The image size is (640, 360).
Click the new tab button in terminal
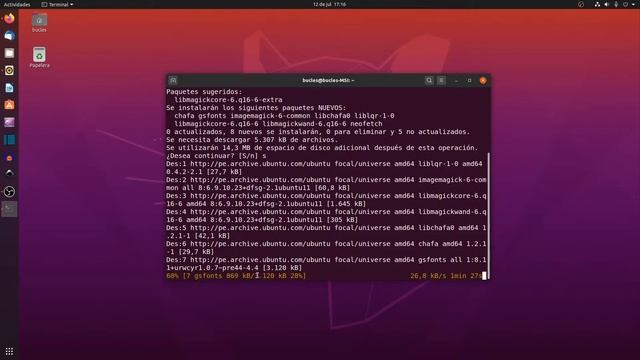click(x=173, y=80)
